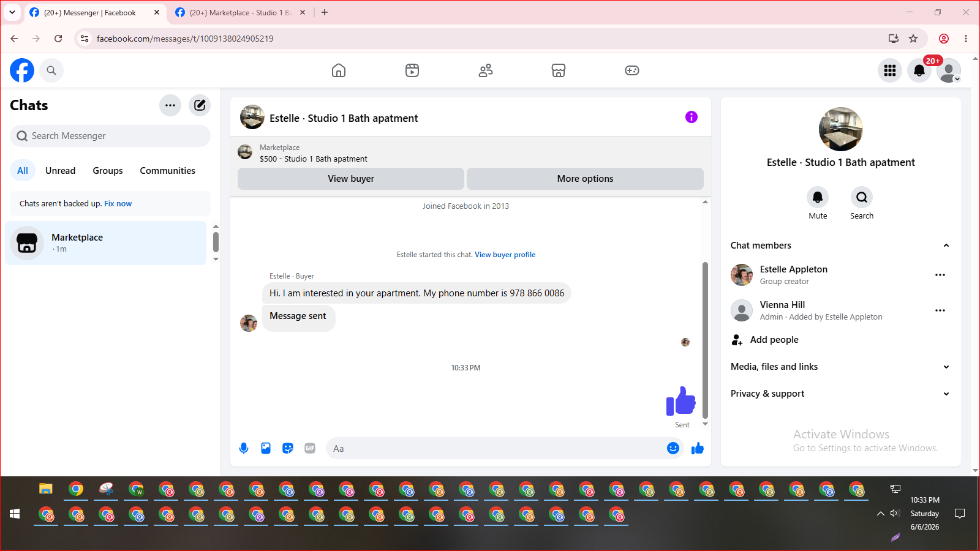Click the More options button
The height and width of the screenshot is (551, 980).
click(585, 179)
